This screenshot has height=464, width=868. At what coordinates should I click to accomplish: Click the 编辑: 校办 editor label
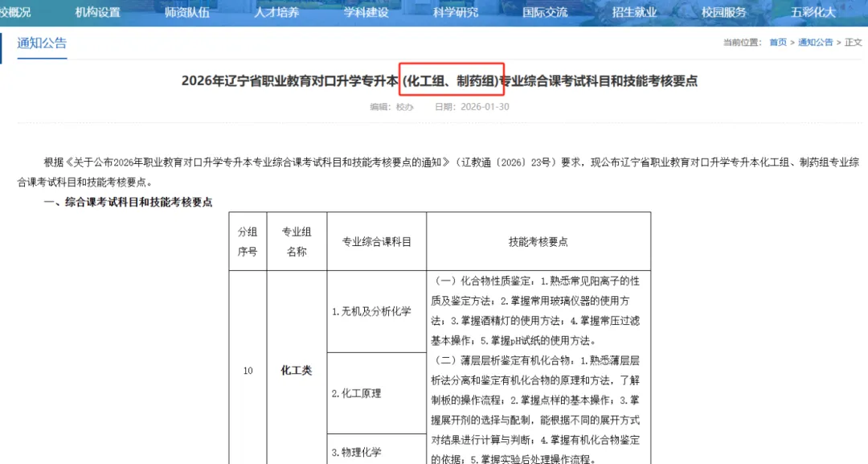tap(391, 107)
